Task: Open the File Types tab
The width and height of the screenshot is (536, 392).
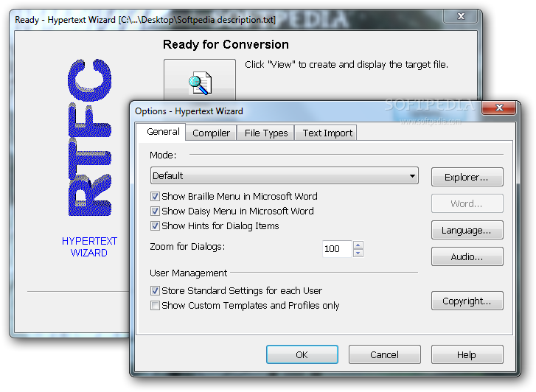Action: click(x=266, y=133)
